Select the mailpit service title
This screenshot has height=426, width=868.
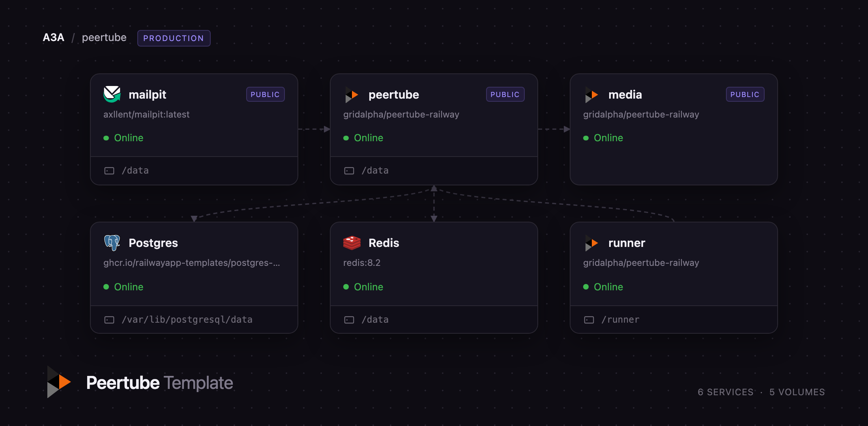pyautogui.click(x=148, y=95)
